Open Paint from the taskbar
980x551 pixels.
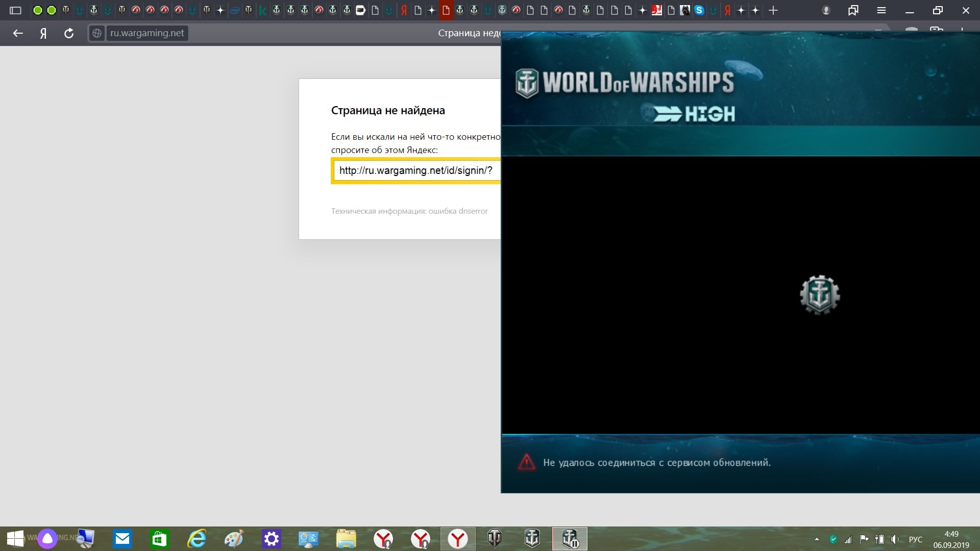(x=234, y=539)
